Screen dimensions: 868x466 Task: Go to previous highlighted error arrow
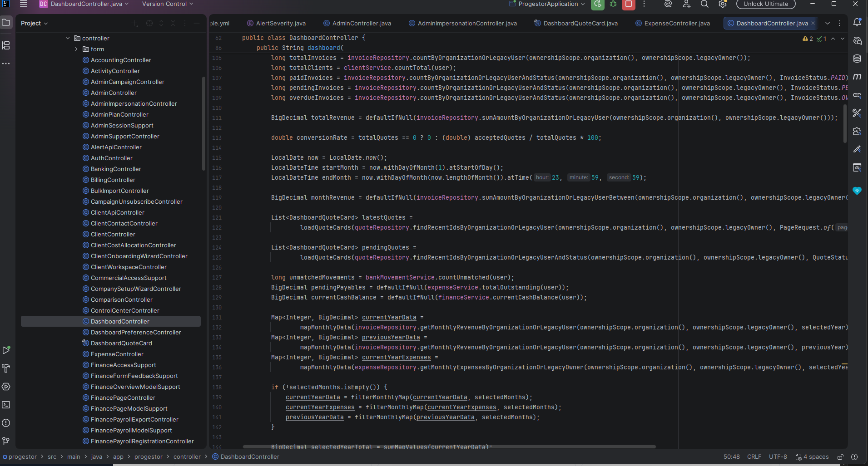(833, 39)
